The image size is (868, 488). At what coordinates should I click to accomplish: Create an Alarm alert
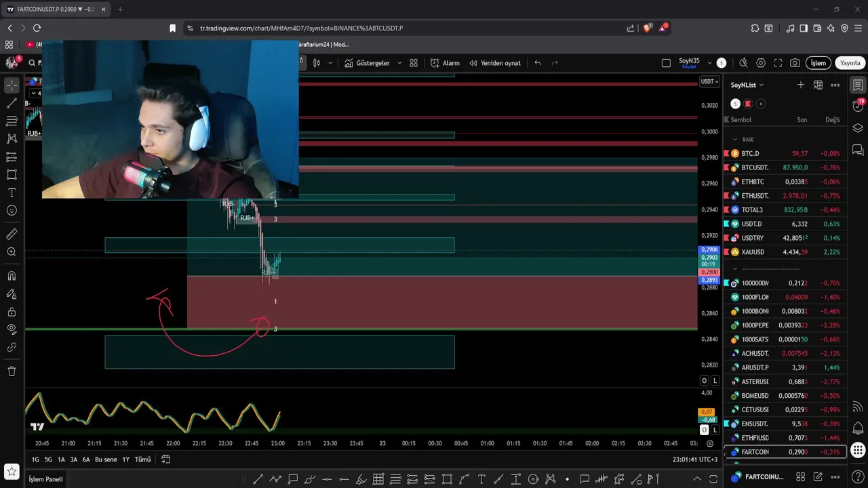(445, 63)
